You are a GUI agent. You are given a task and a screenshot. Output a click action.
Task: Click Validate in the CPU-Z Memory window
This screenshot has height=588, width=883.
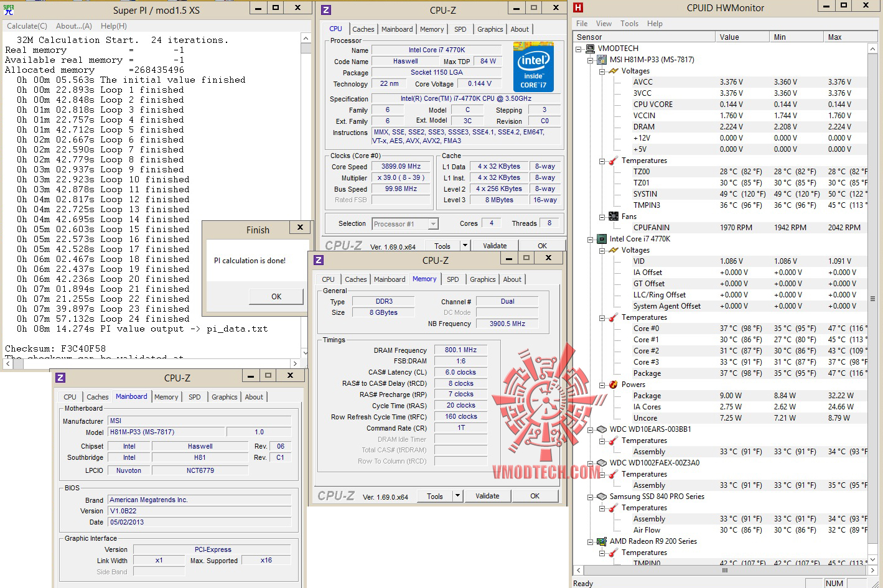487,496
